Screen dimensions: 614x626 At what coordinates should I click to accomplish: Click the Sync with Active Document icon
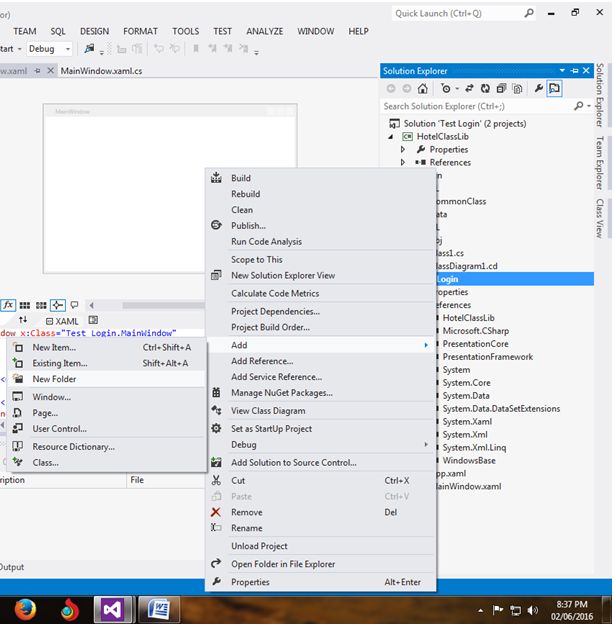point(469,88)
